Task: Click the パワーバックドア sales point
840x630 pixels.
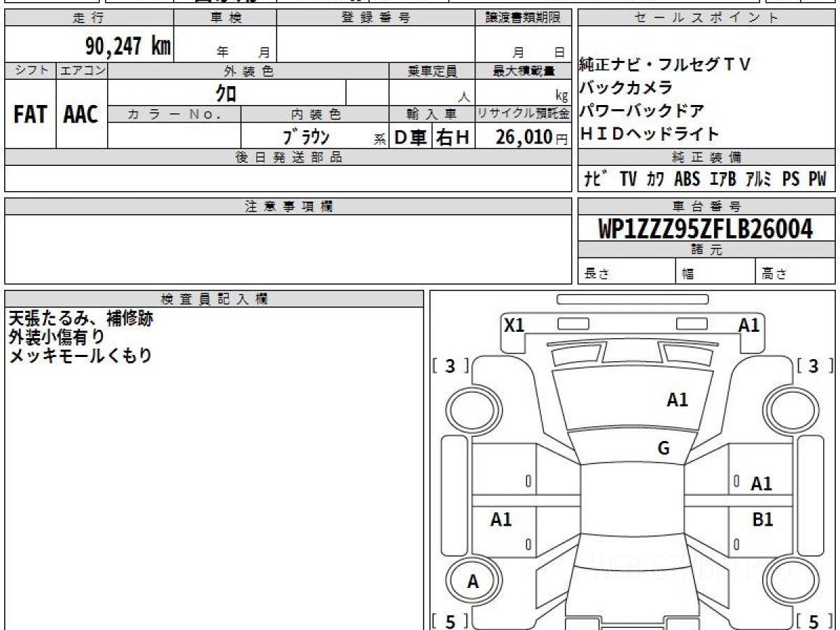Action: (641, 111)
